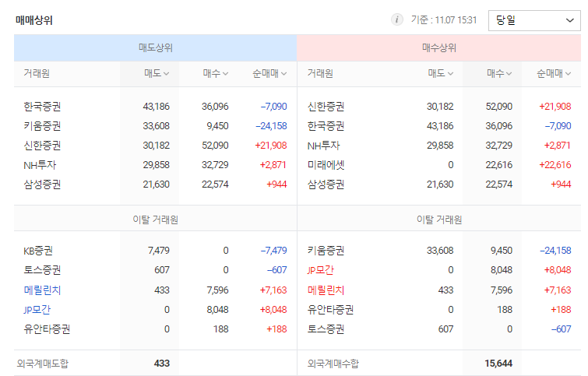
Task: Click 유안타증권 in the 매도 이탈 list
Action: (47, 329)
